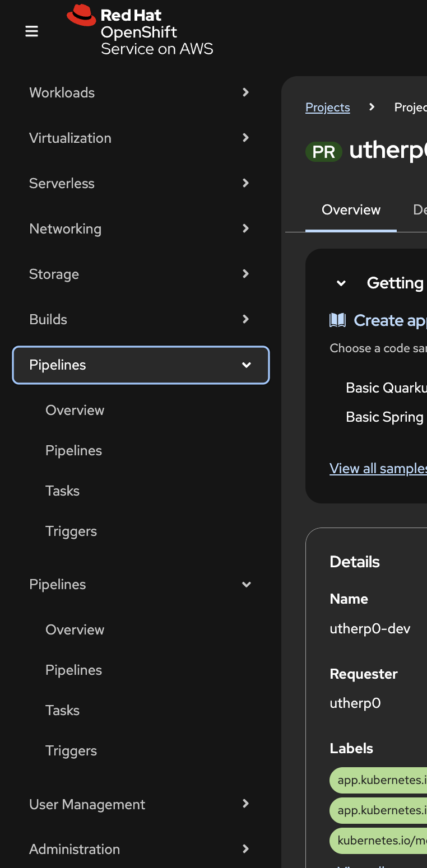The height and width of the screenshot is (868, 427).
Task: Open the Serverless navigation group
Action: (140, 183)
